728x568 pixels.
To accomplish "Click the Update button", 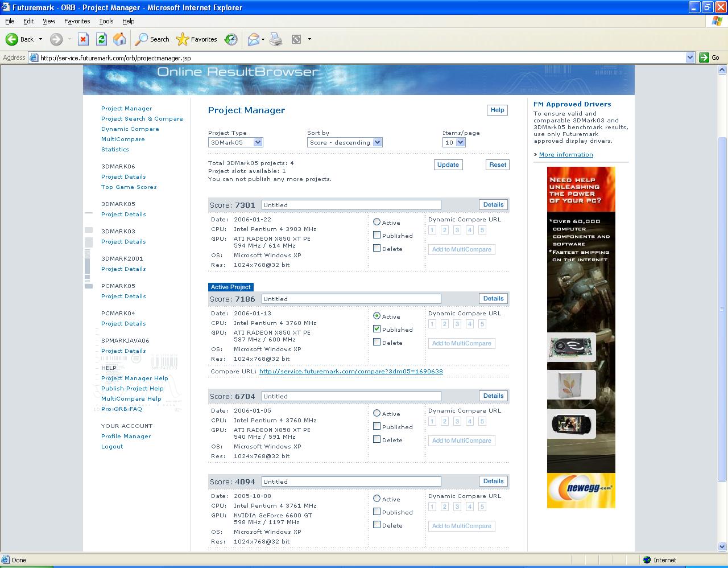I will pos(448,164).
